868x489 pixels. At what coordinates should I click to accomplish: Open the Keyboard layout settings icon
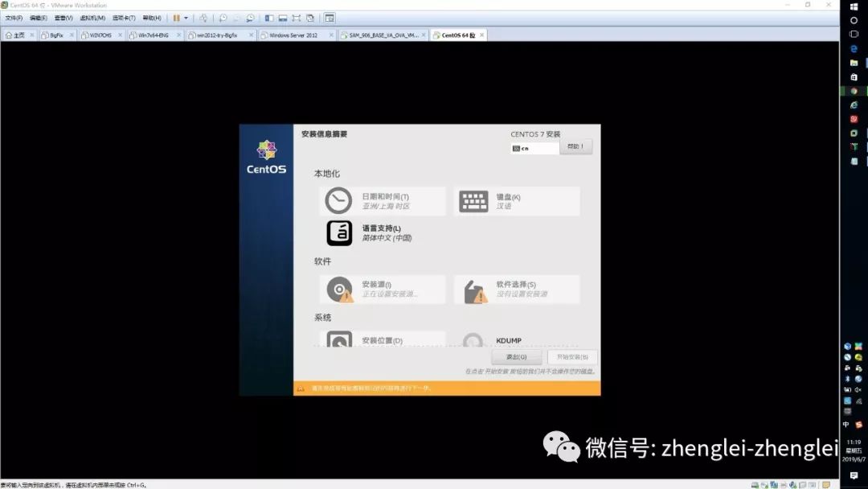(473, 201)
